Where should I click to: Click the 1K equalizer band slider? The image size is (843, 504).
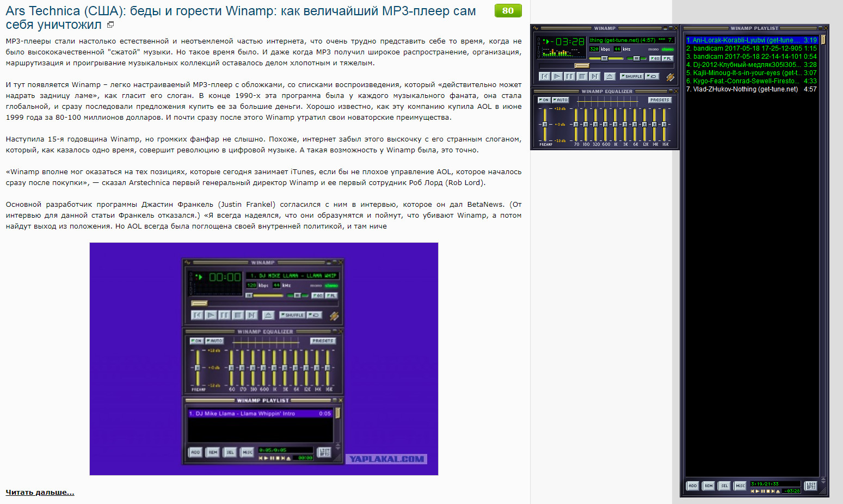(x=615, y=125)
